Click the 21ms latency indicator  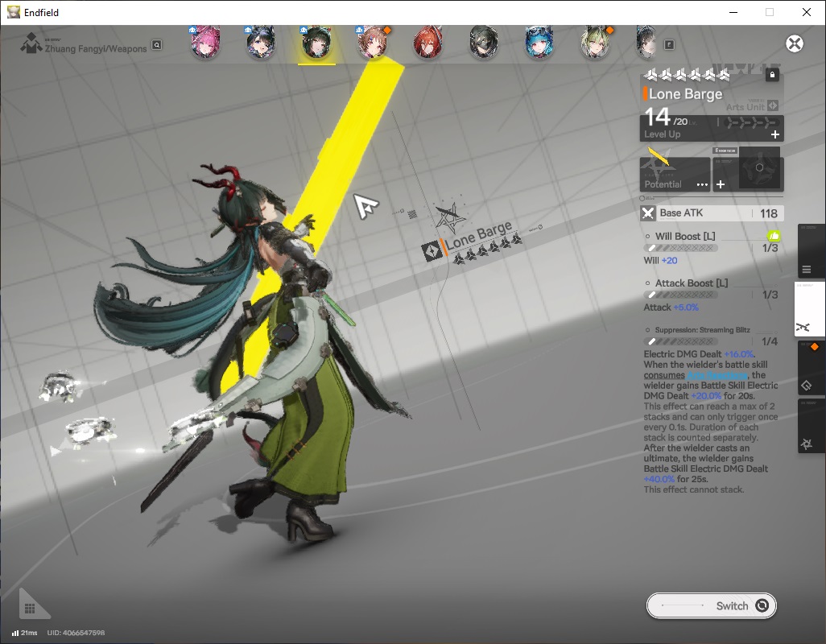(25, 633)
